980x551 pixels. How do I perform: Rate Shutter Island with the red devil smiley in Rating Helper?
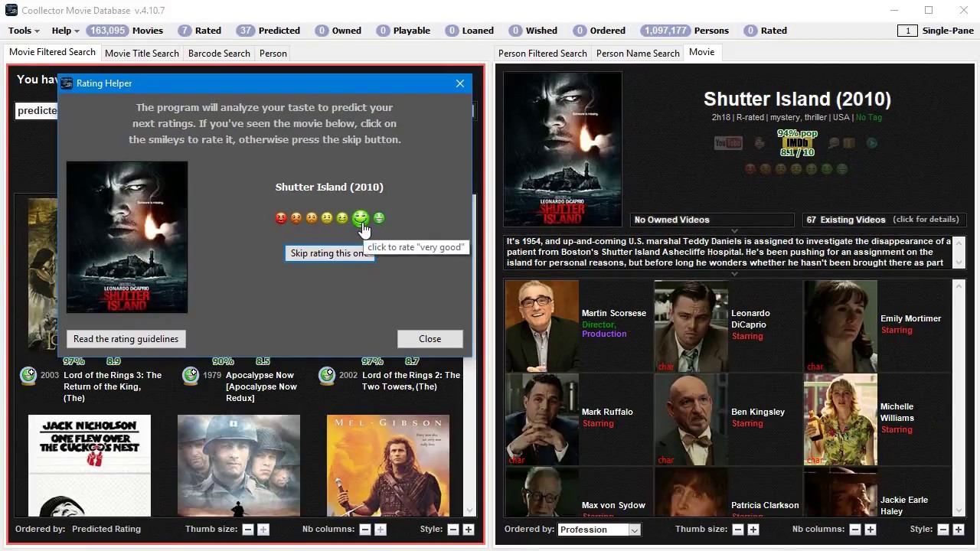[281, 218]
